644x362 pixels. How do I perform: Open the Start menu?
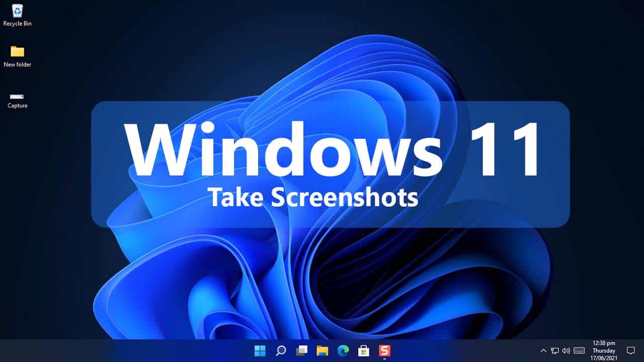[x=260, y=351]
